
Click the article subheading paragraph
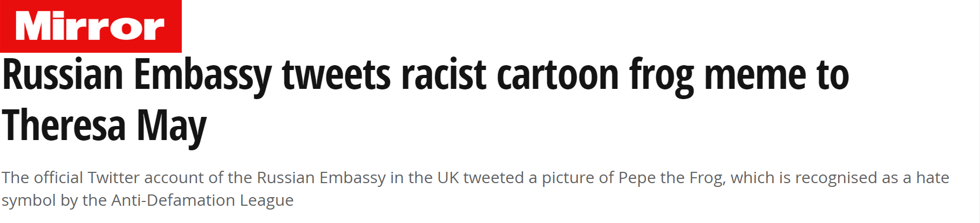[x=475, y=189]
